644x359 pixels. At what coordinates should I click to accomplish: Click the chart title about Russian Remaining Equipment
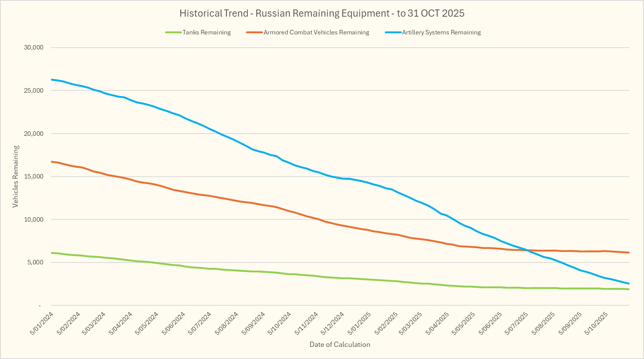[322, 14]
